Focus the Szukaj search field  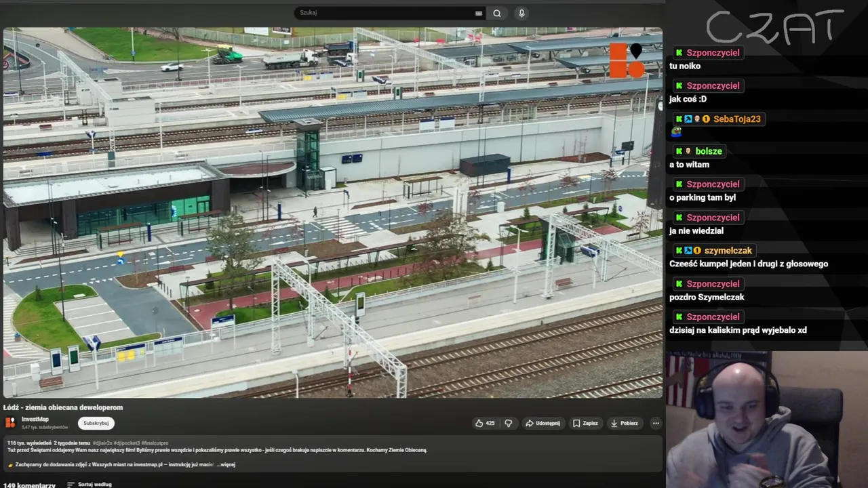(x=390, y=13)
